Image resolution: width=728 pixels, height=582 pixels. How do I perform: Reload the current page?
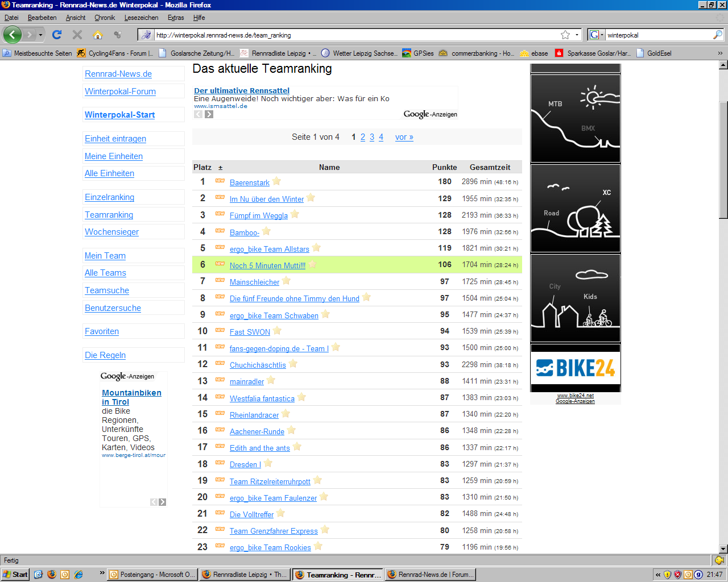(57, 35)
